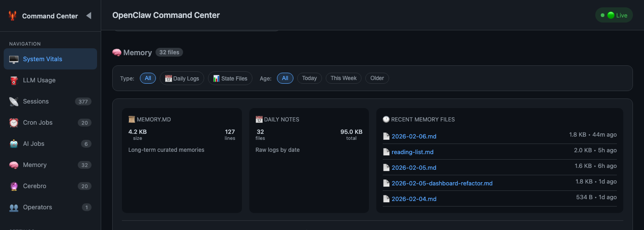Click the lobster logo icon

[x=12, y=16]
